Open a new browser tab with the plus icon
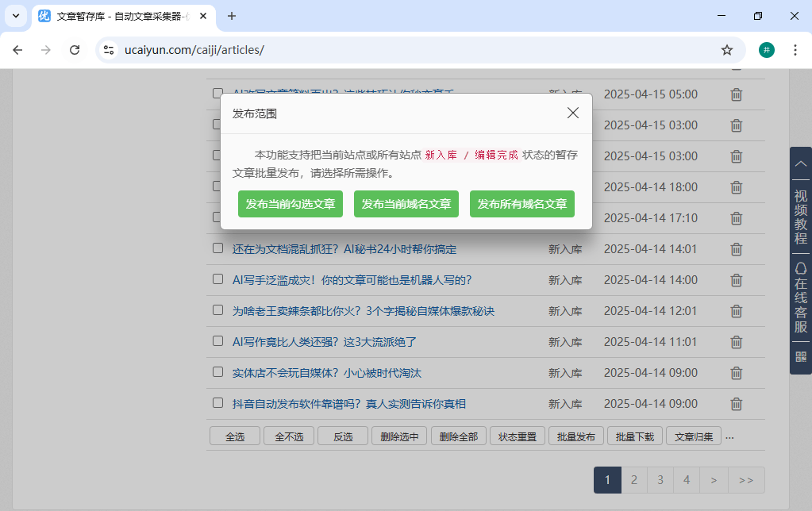Viewport: 812px width, 511px height. pyautogui.click(x=230, y=16)
